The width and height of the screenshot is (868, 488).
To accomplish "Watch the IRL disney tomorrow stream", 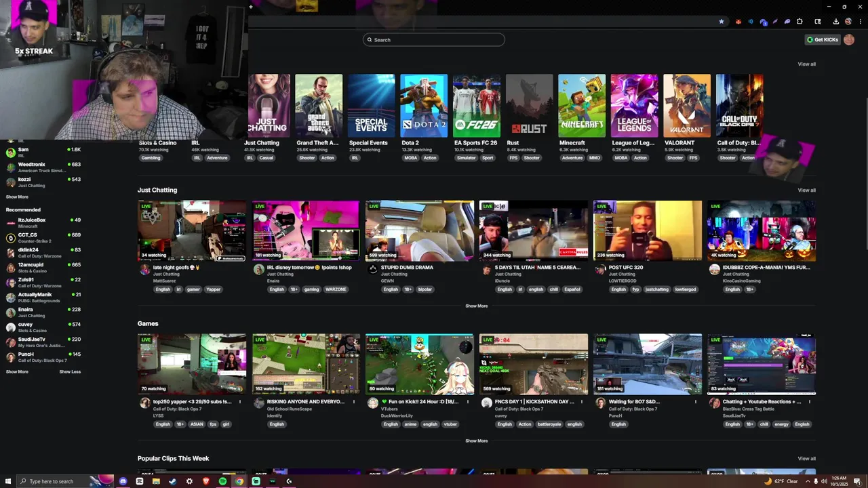I will 306,230.
